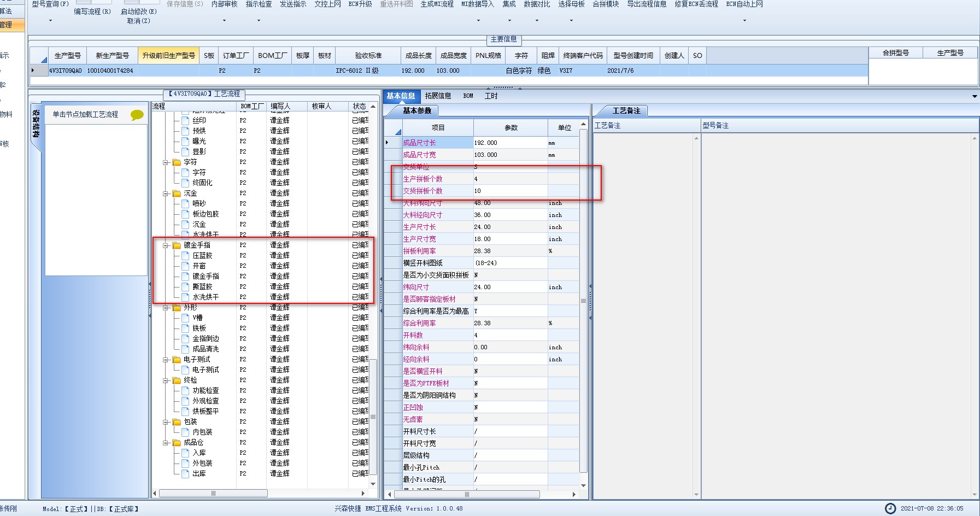The height and width of the screenshot is (516, 980).
Task: Collapse the 成品仓 tree node
Action: point(166,443)
